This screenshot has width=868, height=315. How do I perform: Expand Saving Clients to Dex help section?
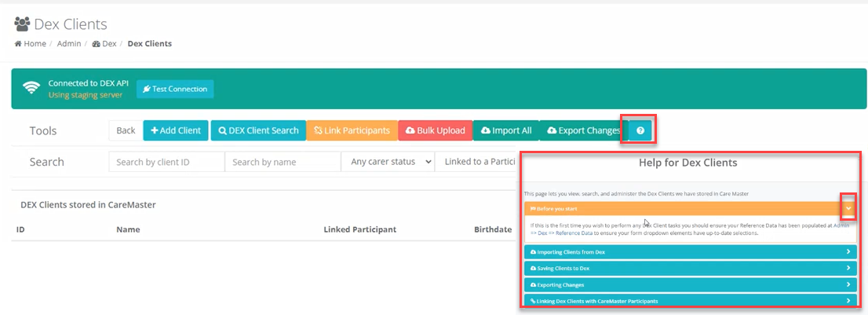[x=691, y=268]
